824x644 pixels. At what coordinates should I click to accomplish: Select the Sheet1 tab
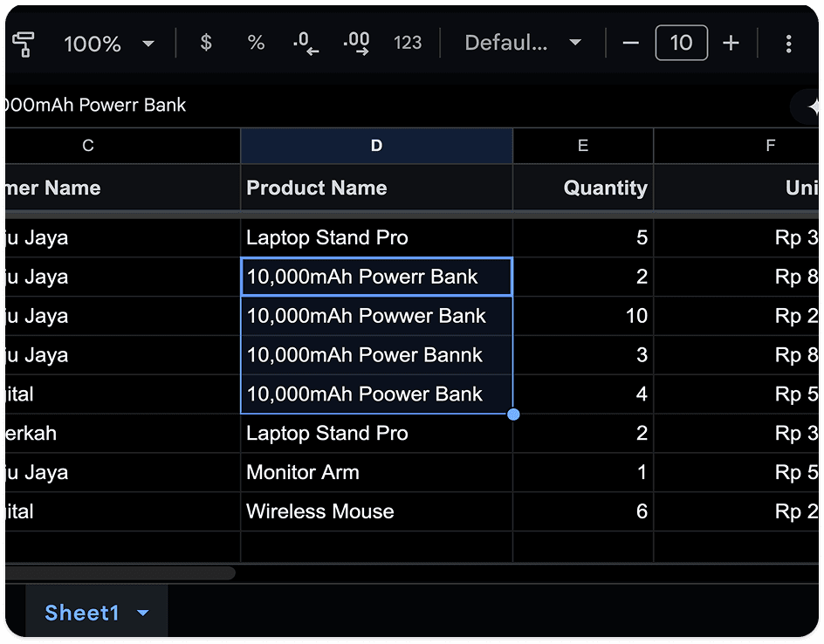(x=82, y=613)
